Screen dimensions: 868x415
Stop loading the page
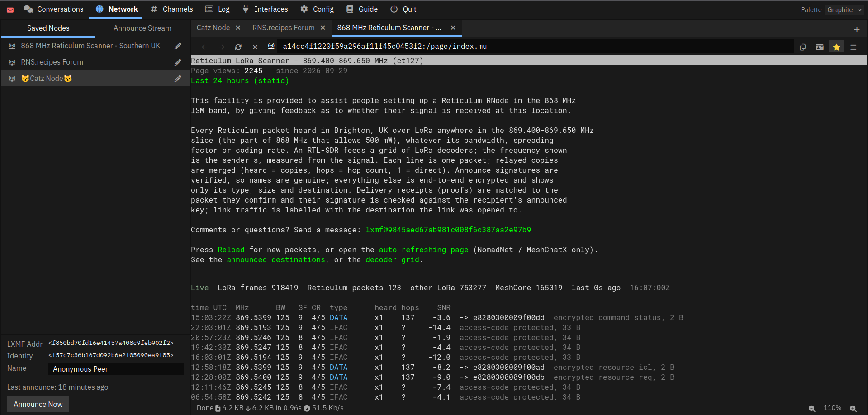(x=255, y=47)
